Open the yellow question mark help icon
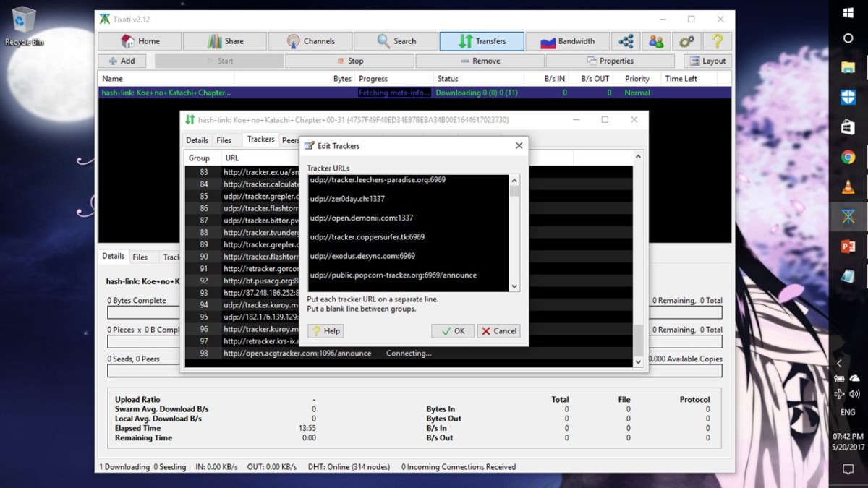The width and height of the screenshot is (868, 488). point(717,41)
